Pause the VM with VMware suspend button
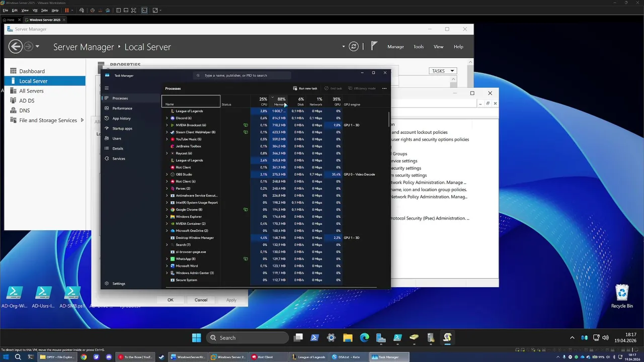The width and height of the screenshot is (644, 362). click(67, 10)
